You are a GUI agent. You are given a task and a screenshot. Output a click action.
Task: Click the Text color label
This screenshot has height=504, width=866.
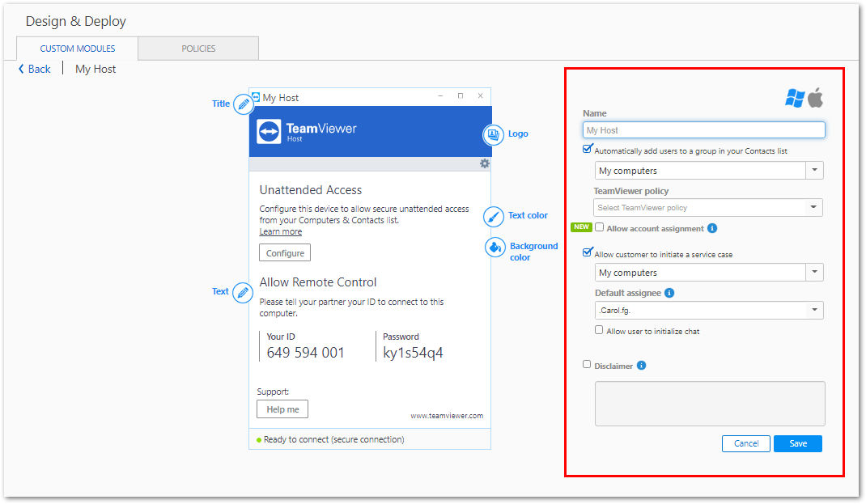(528, 215)
